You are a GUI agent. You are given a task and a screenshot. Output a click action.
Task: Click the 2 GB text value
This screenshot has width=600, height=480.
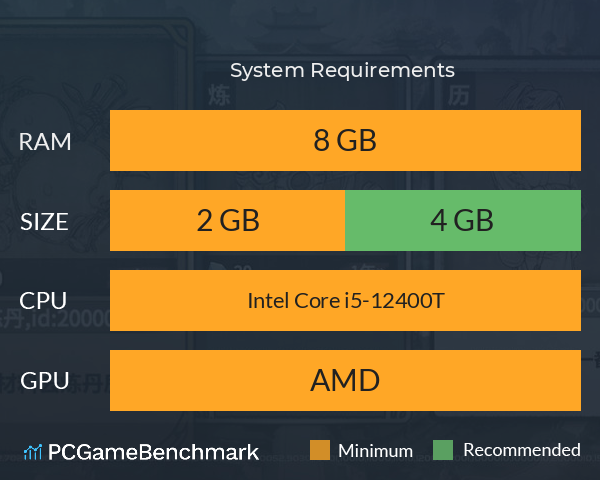coord(228,220)
